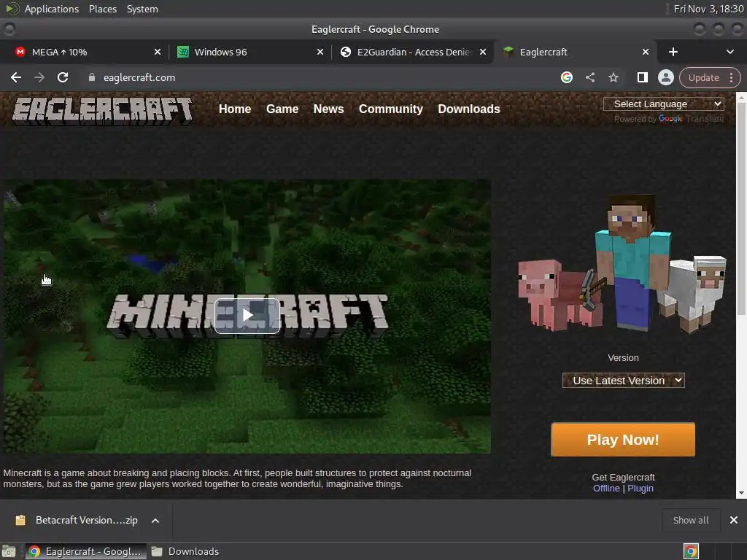
Task: Close the Windows 96 tab
Action: coord(320,52)
